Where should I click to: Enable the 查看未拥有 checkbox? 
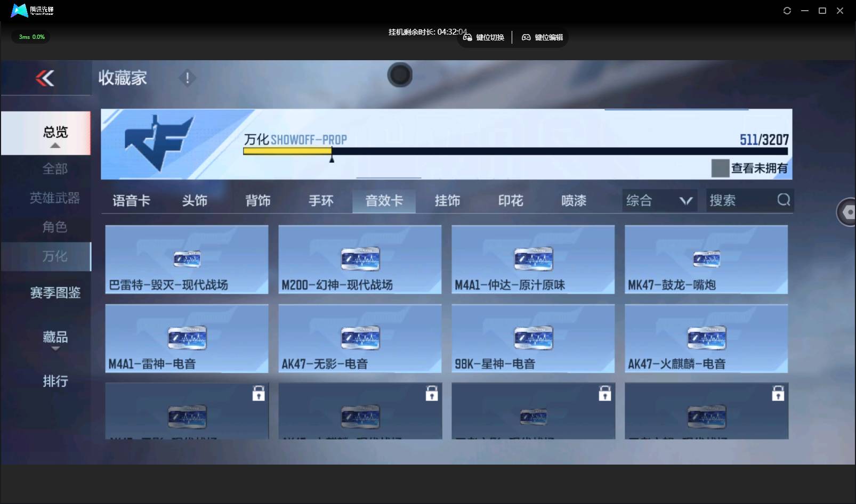721,168
